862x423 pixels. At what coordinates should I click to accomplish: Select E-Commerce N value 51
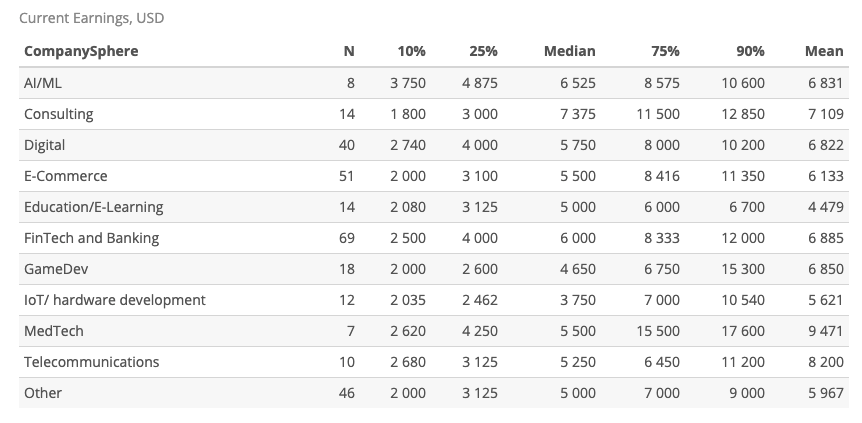pos(347,176)
